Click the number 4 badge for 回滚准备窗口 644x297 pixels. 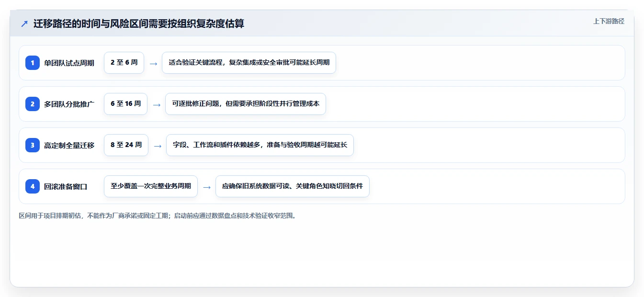pyautogui.click(x=33, y=186)
